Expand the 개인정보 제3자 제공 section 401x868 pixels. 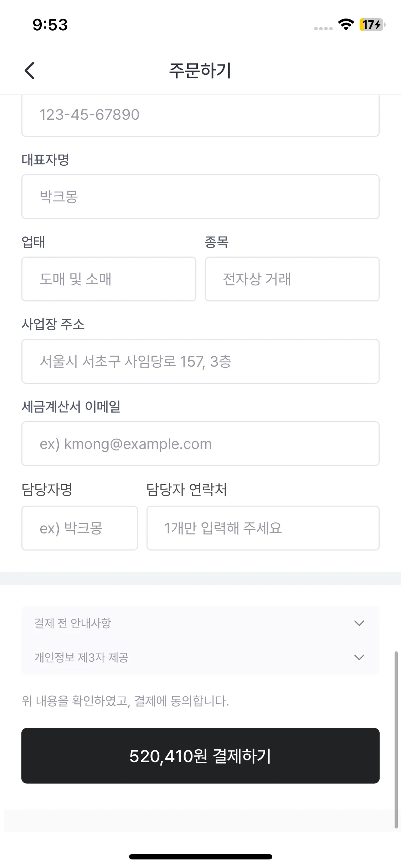click(200, 657)
